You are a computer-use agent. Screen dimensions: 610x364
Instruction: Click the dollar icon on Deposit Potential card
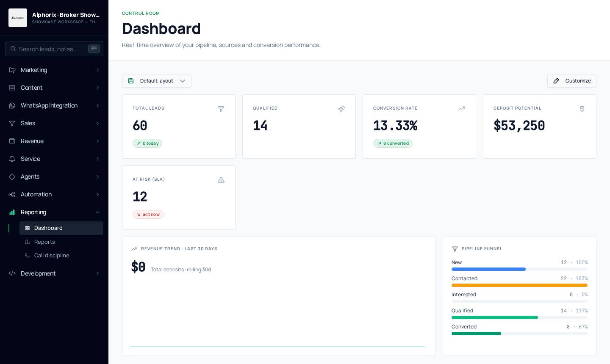point(582,109)
